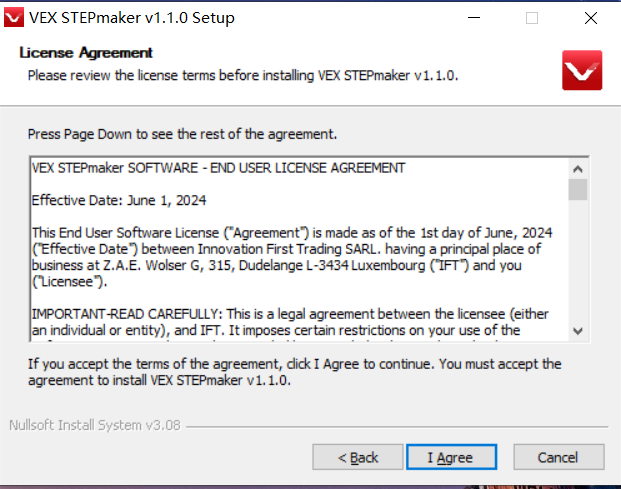The width and height of the screenshot is (621, 489).
Task: Click the "If you accept the terms" text
Action: click(x=294, y=364)
